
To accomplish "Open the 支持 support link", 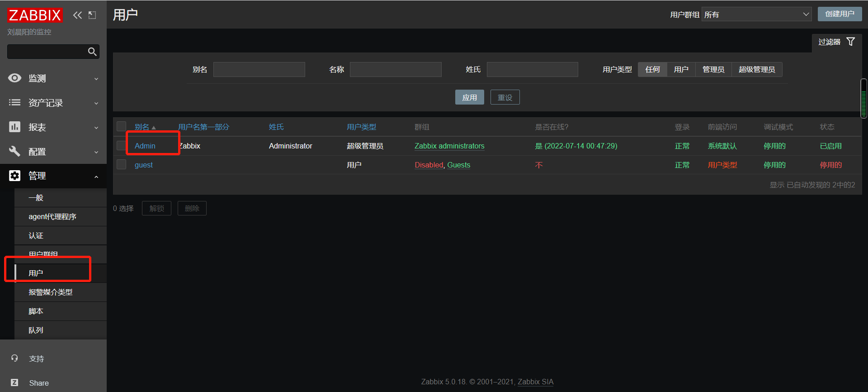I will (x=37, y=359).
